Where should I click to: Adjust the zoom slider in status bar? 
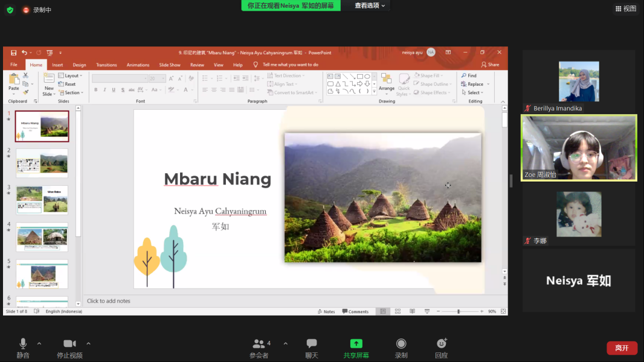point(459,311)
